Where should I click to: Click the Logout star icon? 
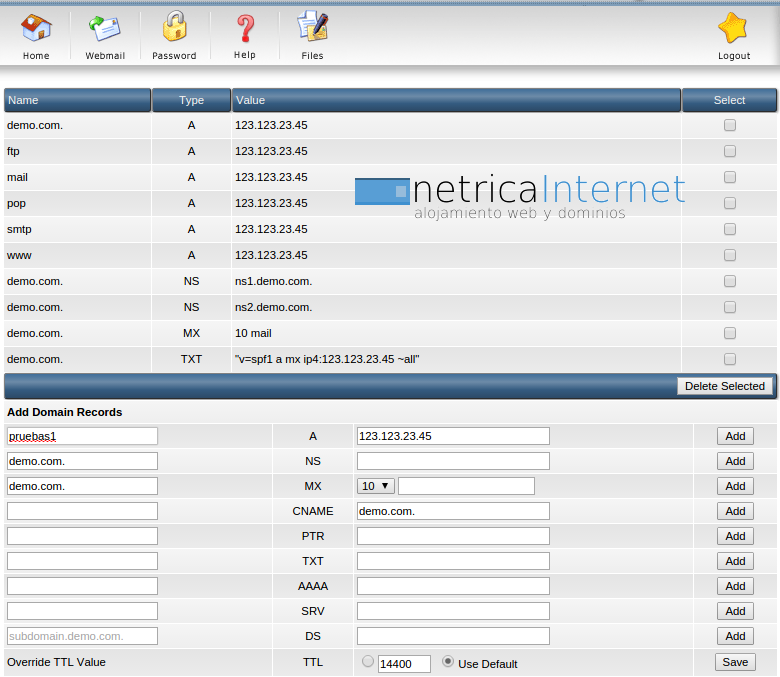click(733, 29)
